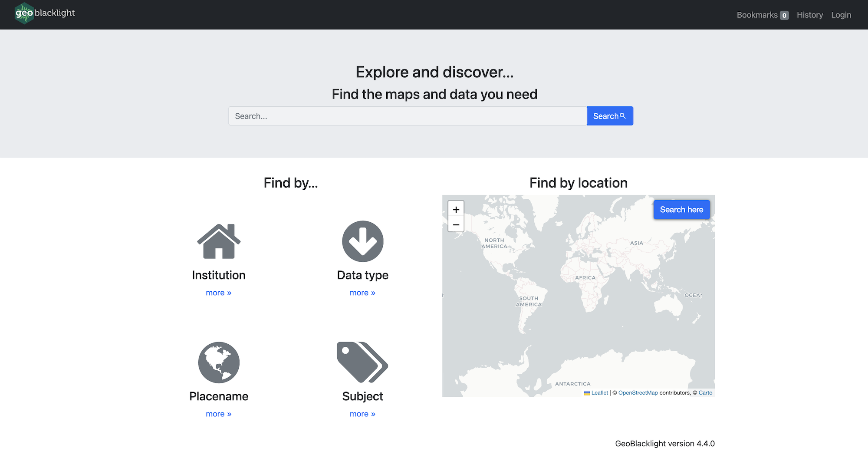
Task: Click inside the Search text field
Action: tap(407, 115)
